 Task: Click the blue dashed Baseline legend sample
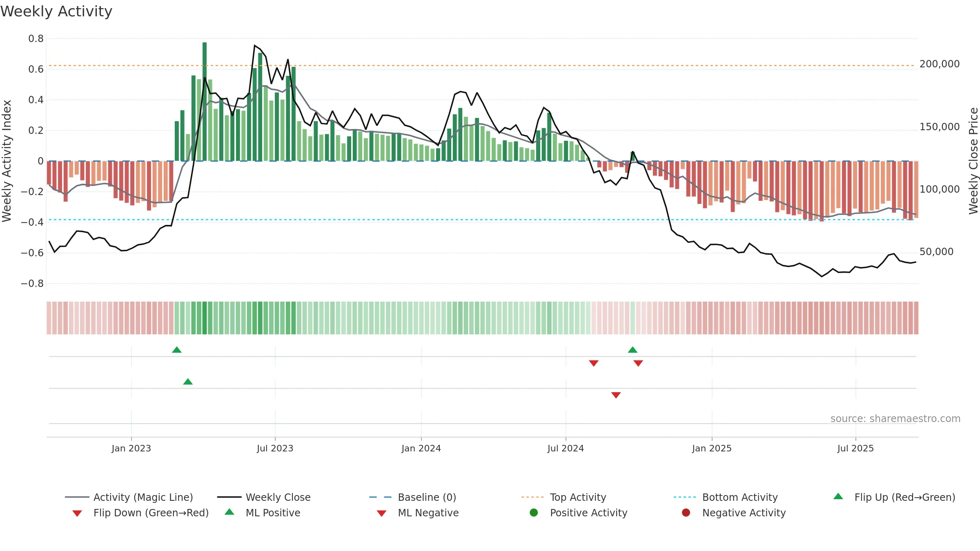(x=381, y=497)
